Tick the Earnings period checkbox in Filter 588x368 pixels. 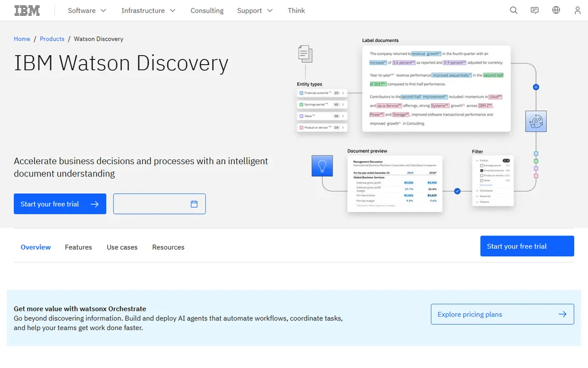(x=482, y=165)
